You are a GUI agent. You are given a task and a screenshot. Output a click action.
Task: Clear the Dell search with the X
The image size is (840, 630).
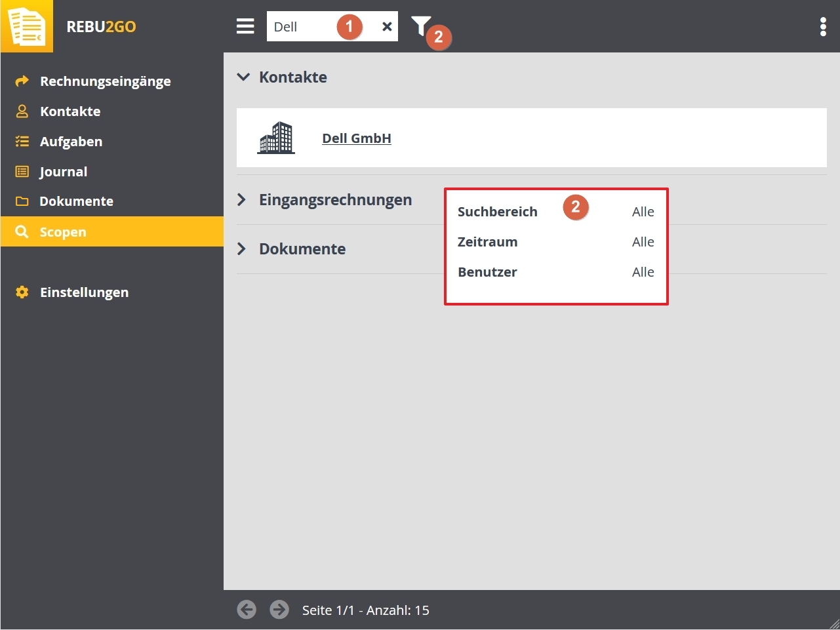click(x=387, y=27)
